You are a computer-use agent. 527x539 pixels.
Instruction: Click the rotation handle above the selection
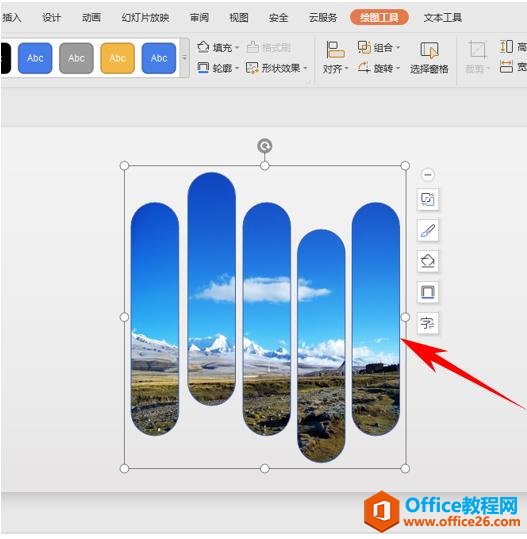point(265,146)
